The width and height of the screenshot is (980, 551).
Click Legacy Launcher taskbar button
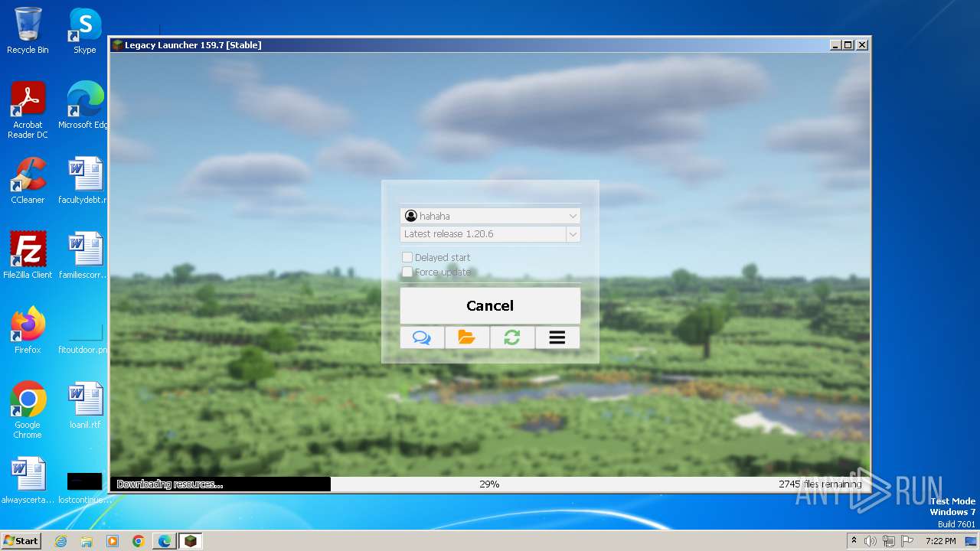pos(191,541)
